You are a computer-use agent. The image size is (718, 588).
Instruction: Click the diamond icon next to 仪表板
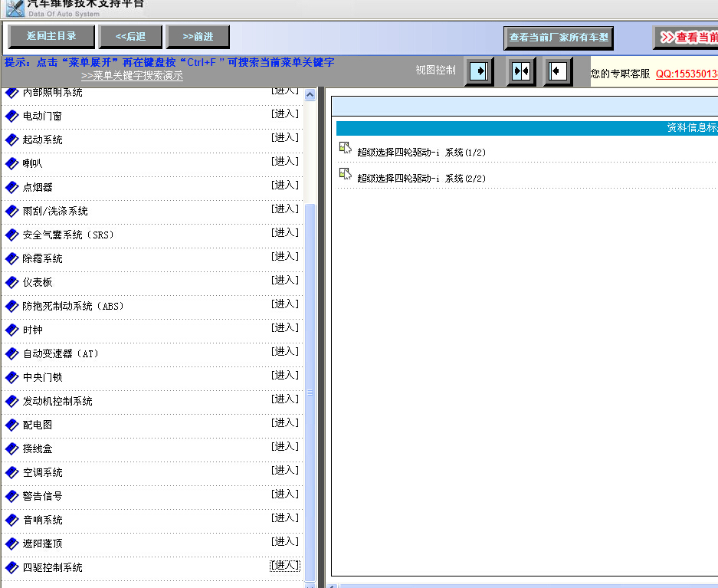(x=11, y=283)
